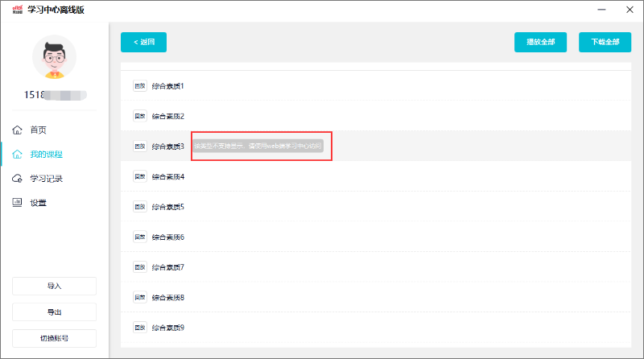Click the 设置 settings icon
The image size is (644, 359).
17,203
